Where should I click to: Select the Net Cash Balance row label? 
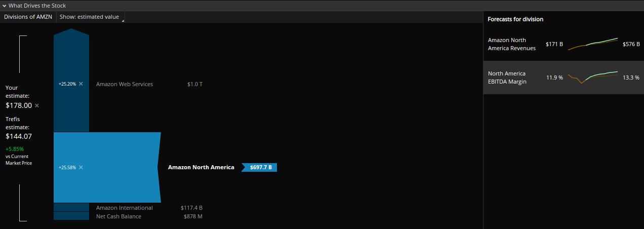(119, 216)
